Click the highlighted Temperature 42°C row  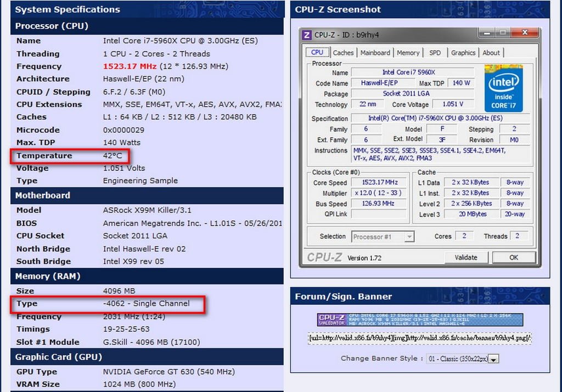69,156
